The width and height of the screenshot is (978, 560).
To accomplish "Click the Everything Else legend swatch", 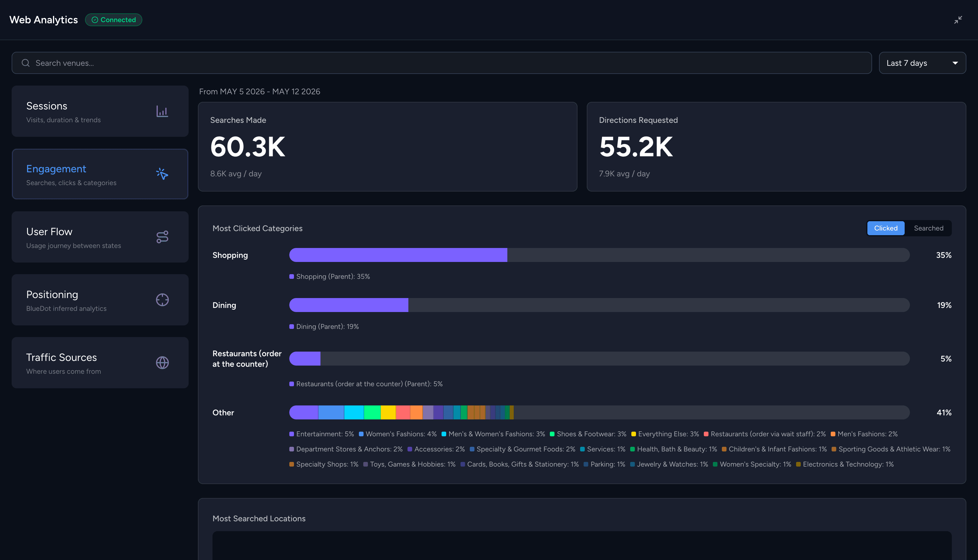I will 633,434.
